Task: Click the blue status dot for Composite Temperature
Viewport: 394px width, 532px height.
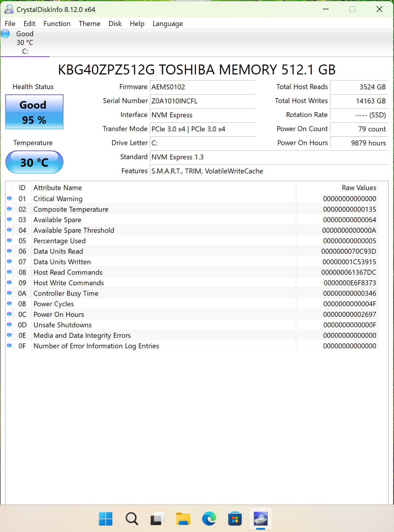Action: 9,209
